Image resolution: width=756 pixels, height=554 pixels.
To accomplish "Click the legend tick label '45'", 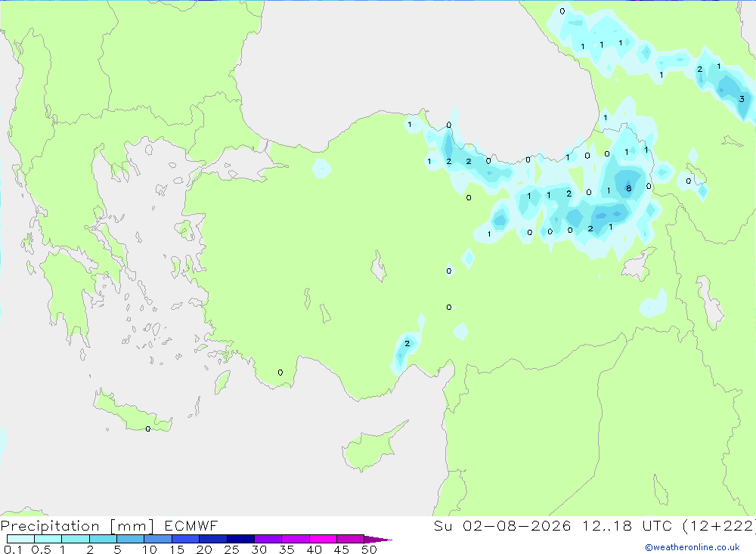I will [x=342, y=549].
